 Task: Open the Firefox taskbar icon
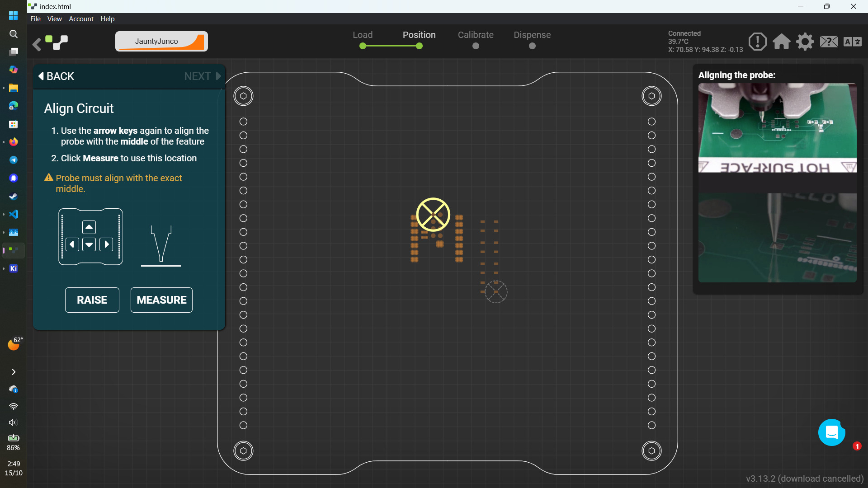(14, 142)
